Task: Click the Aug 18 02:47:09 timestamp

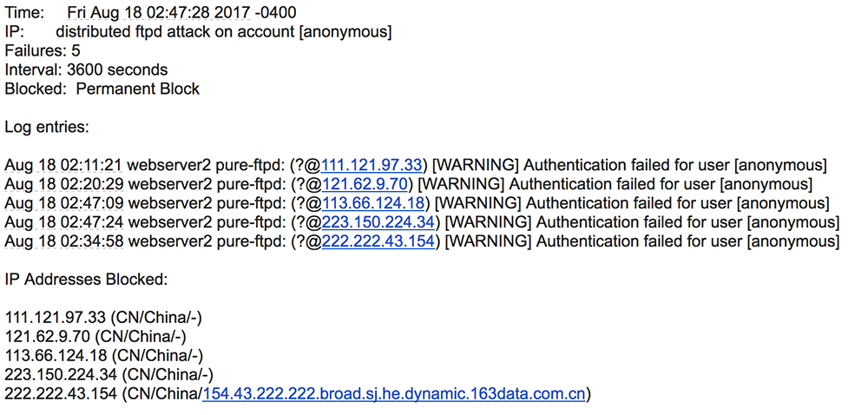Action: (64, 204)
